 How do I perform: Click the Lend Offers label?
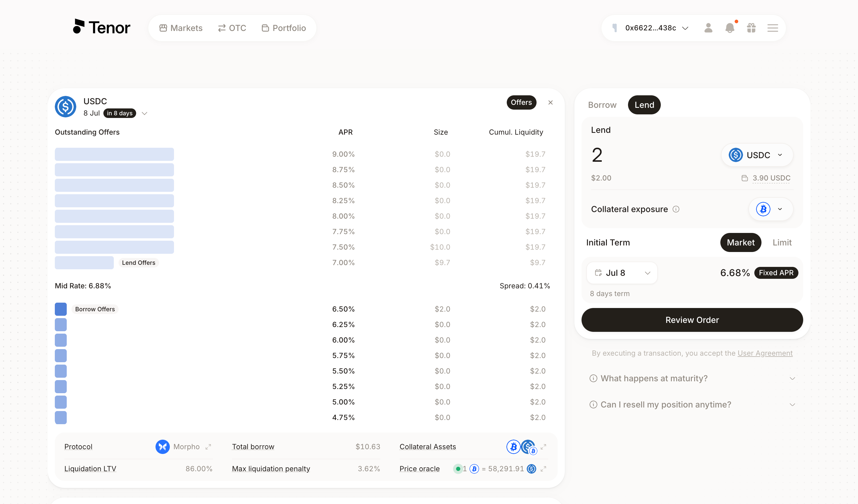click(x=139, y=263)
